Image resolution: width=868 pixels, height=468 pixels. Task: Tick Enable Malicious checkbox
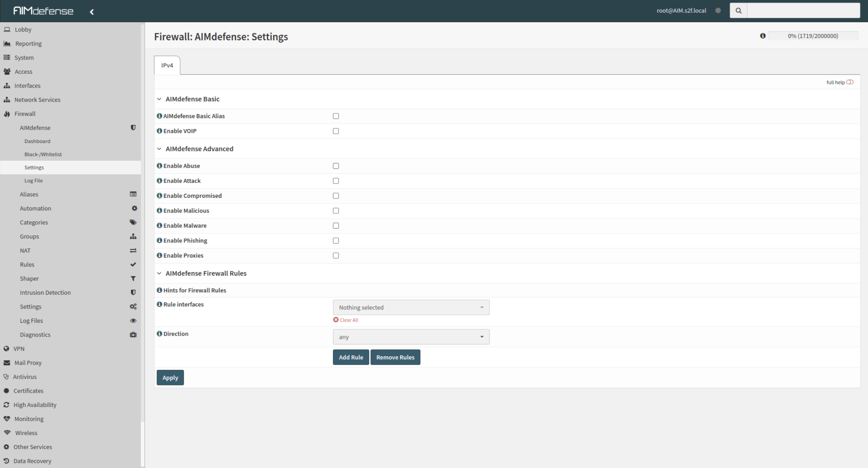(336, 211)
